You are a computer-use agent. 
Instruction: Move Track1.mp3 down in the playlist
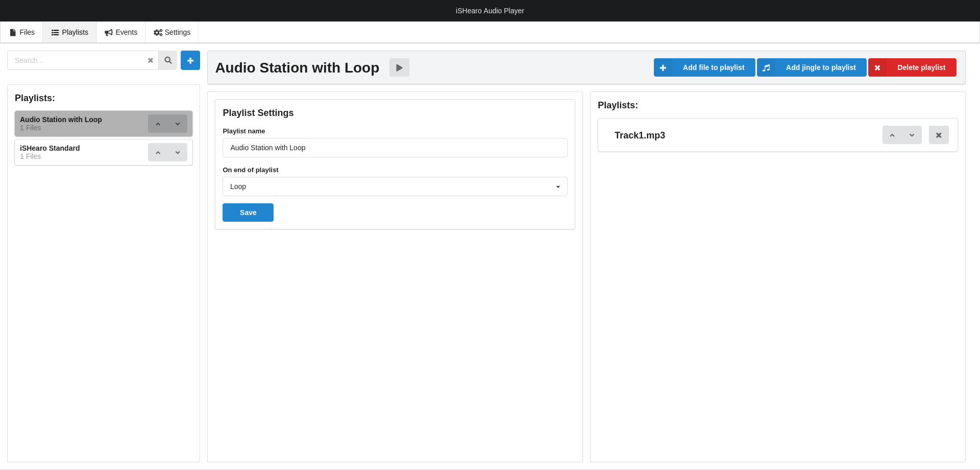[912, 135]
